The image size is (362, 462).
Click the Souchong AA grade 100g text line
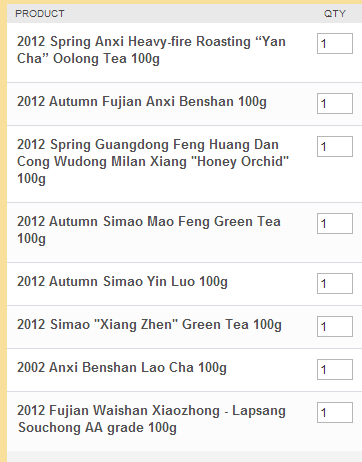pyautogui.click(x=97, y=428)
